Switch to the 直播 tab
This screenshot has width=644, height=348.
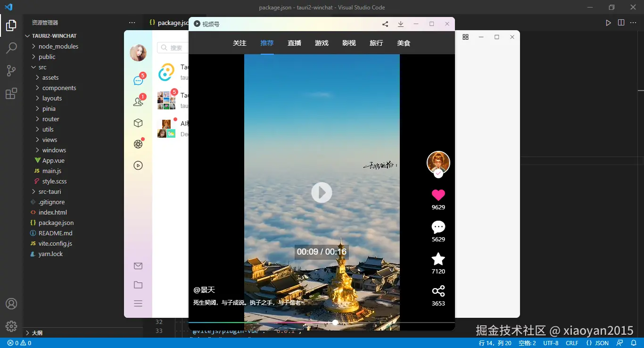[294, 43]
